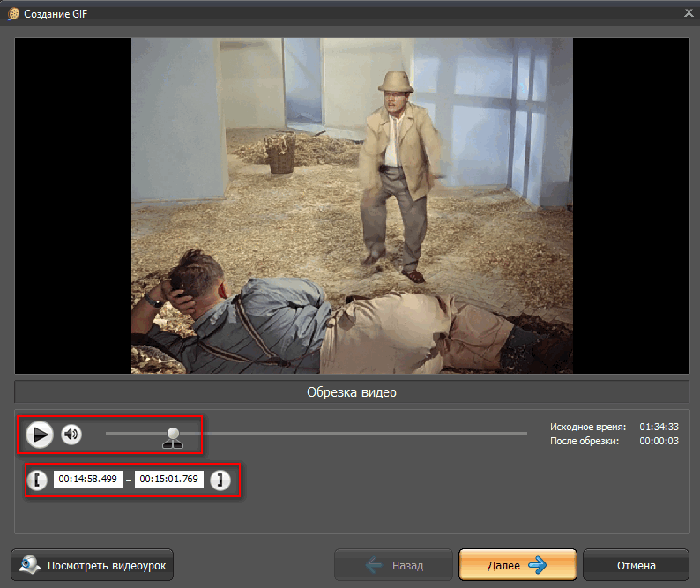Click the video preview frame
This screenshot has width=700, height=588.
click(352, 205)
